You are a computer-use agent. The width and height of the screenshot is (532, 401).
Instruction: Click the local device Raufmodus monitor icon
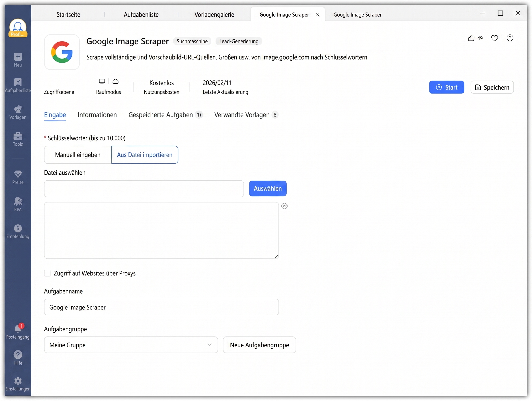102,81
